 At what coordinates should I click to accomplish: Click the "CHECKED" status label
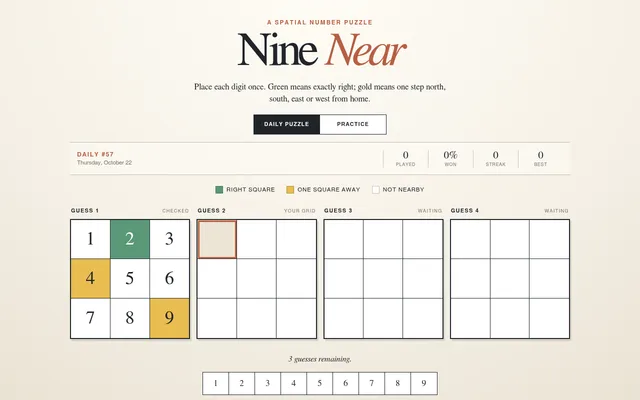[x=176, y=211]
